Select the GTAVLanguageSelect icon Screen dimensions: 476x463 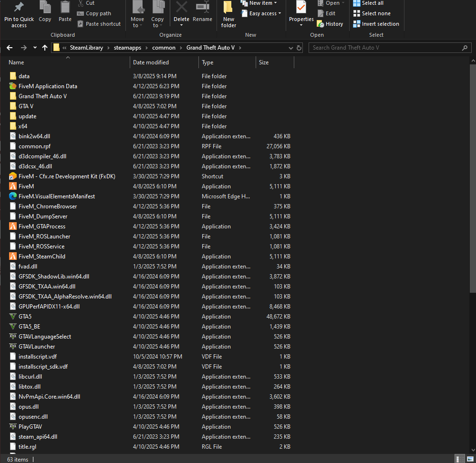[13, 337]
